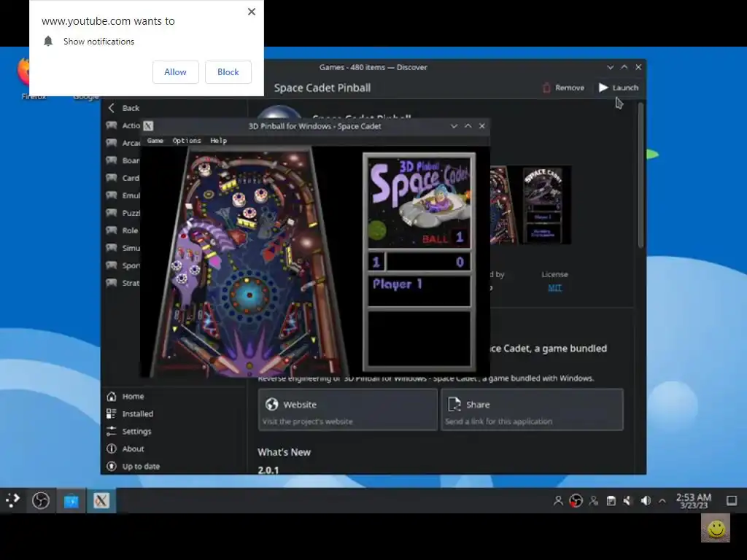Share a link for this application

click(x=532, y=410)
